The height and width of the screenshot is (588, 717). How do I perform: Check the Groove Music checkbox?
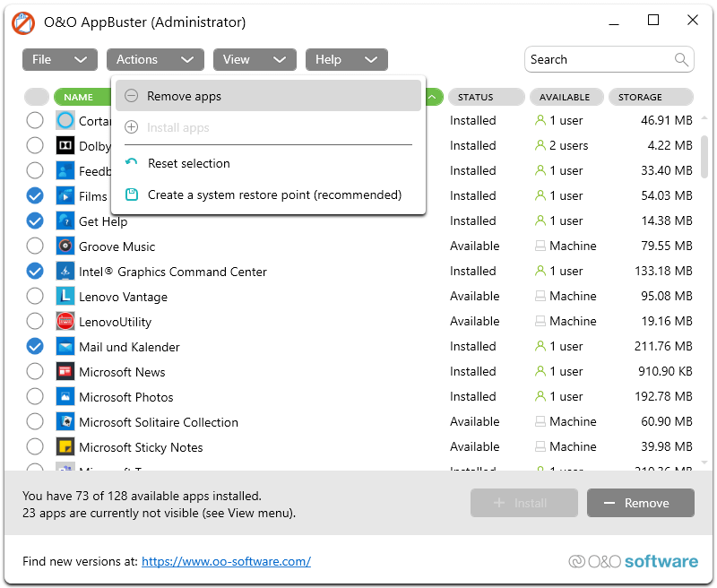tap(35, 246)
